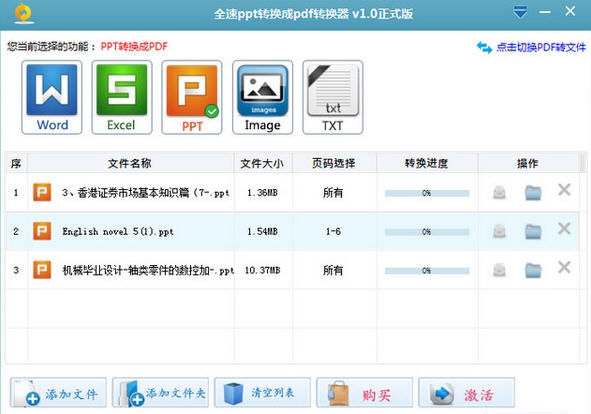Click the 添加文件夹 add folder button

(x=160, y=393)
